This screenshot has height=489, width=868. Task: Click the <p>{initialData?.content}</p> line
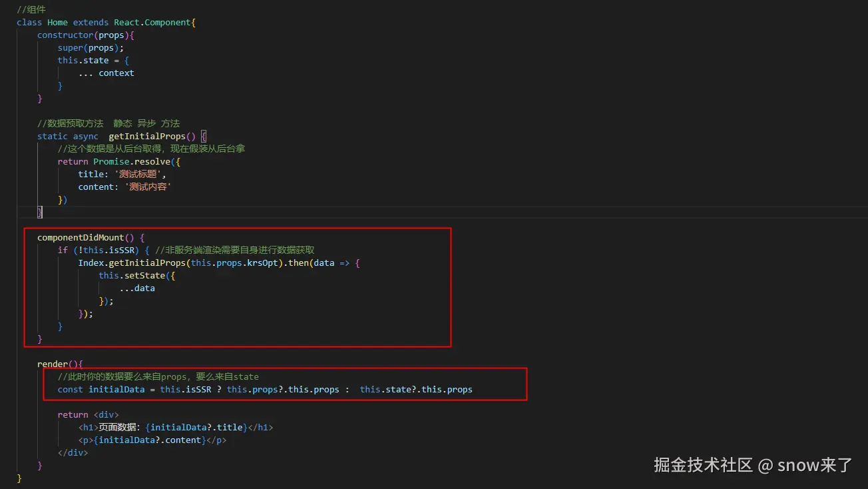point(152,440)
